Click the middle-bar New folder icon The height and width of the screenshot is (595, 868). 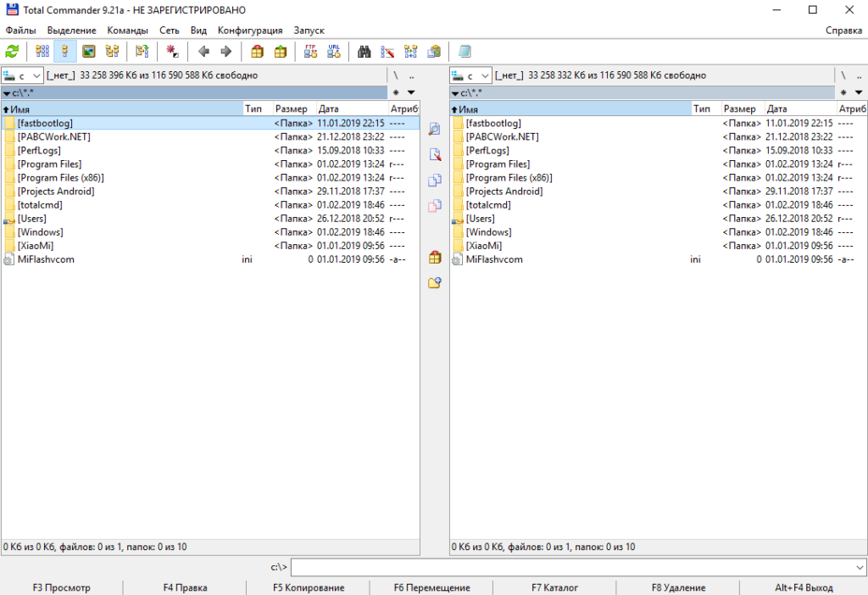click(435, 283)
